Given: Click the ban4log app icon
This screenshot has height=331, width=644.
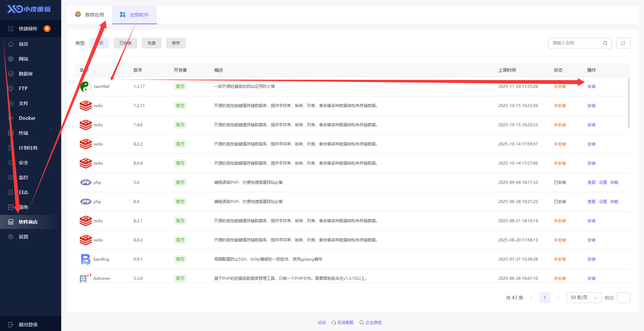Looking at the screenshot, I should coord(85,259).
